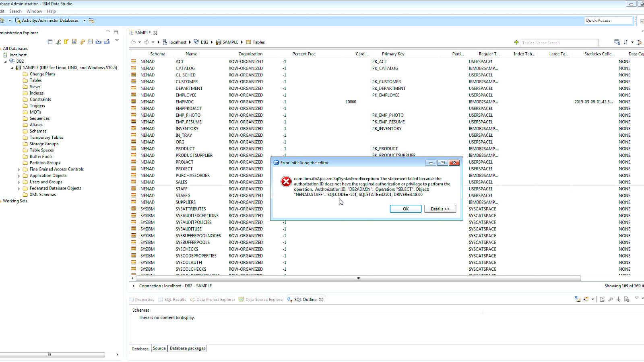
Task: Switch to the Database packages bottom tab
Action: pyautogui.click(x=187, y=348)
